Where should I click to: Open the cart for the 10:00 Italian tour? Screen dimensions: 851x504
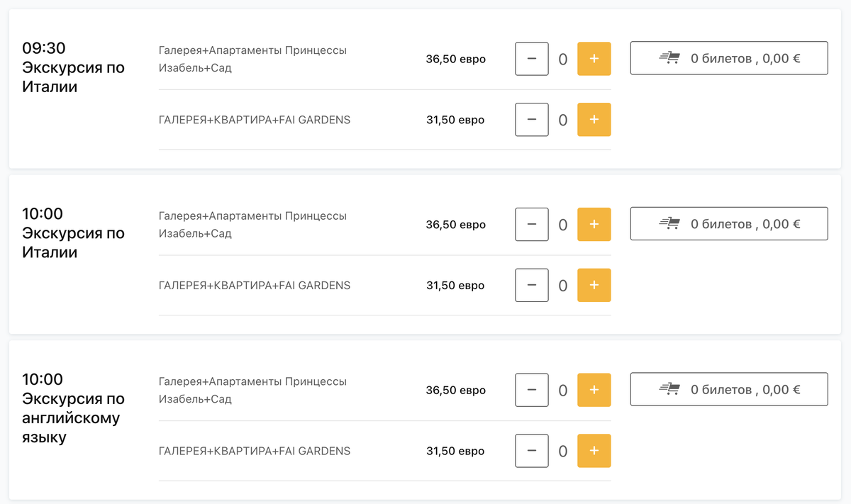[729, 224]
